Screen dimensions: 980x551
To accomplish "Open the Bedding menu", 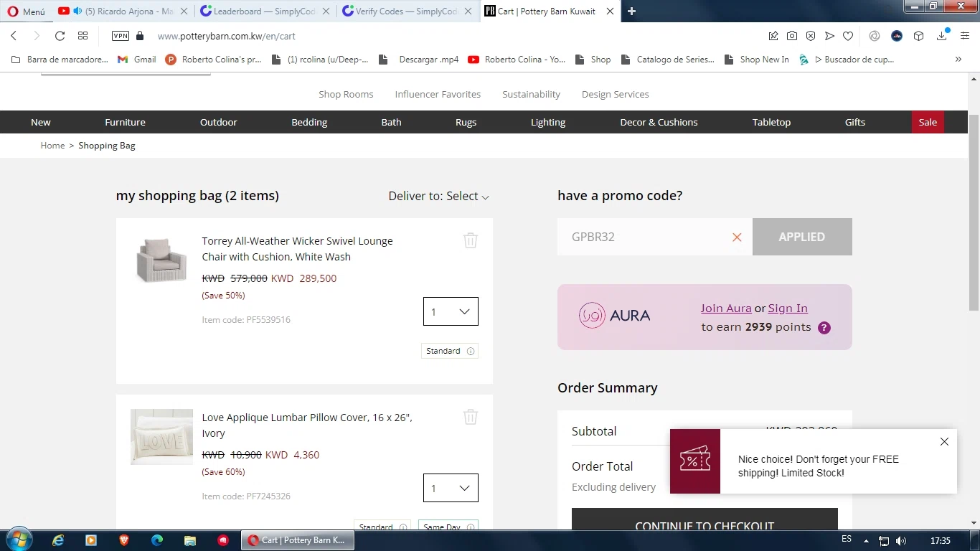I will (x=309, y=122).
